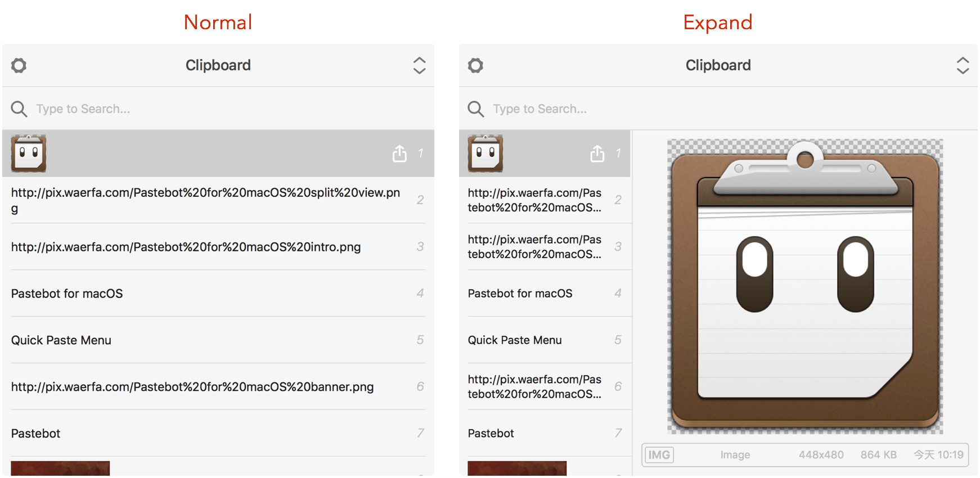Click the Clipboard title in Normal panel
This screenshot has height=478, width=980.
pyautogui.click(x=218, y=65)
